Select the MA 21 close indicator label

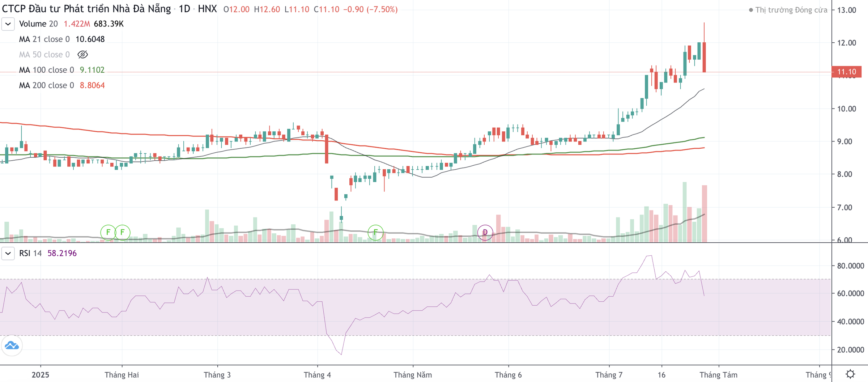[44, 39]
